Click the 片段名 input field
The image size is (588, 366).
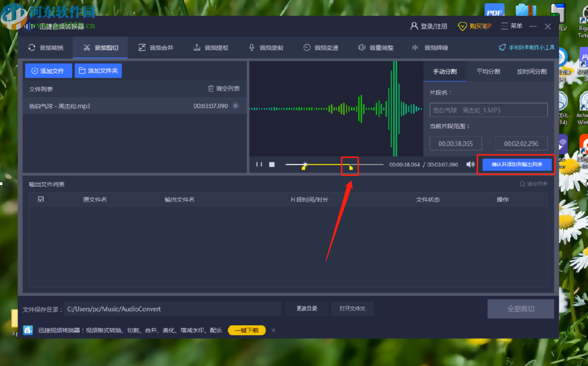coord(488,110)
